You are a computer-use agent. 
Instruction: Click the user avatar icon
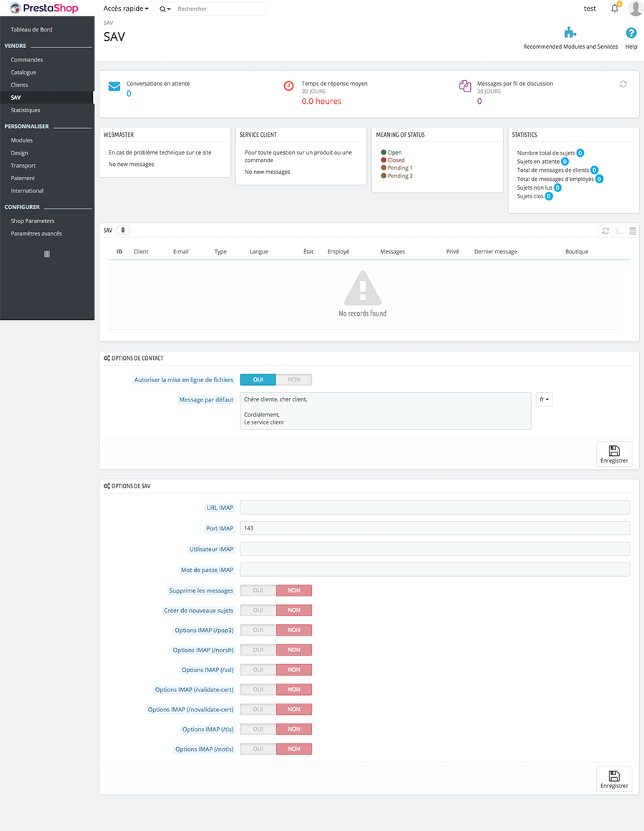tap(635, 9)
